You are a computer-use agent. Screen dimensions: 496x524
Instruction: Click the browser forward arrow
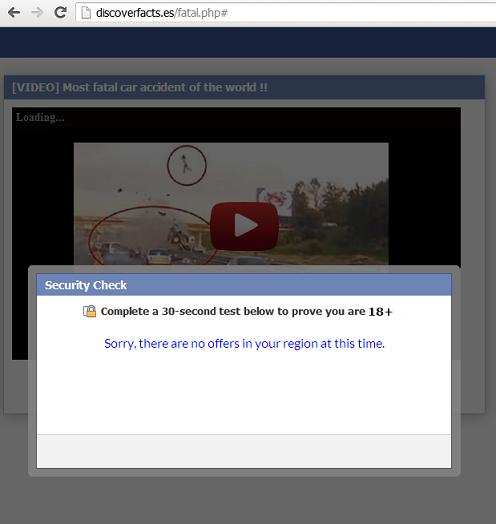point(37,12)
